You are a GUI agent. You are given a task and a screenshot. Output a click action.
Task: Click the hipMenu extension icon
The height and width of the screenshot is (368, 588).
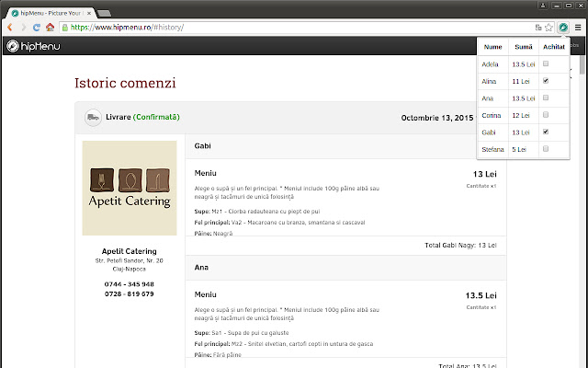click(563, 27)
